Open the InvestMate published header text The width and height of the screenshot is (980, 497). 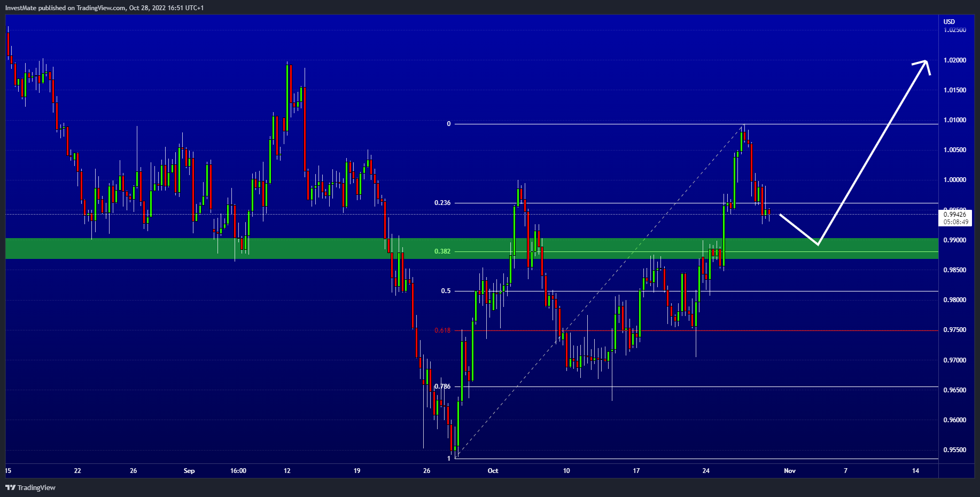104,7
